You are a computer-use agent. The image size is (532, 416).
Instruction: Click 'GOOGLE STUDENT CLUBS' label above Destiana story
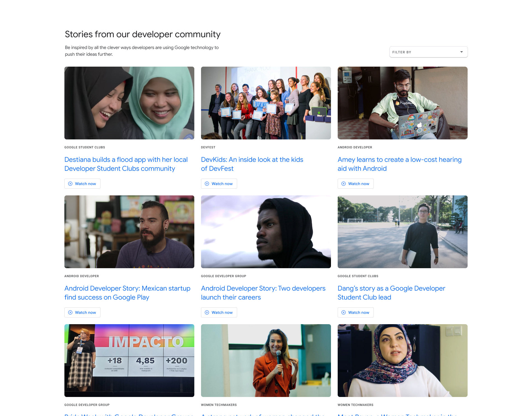coord(85,147)
